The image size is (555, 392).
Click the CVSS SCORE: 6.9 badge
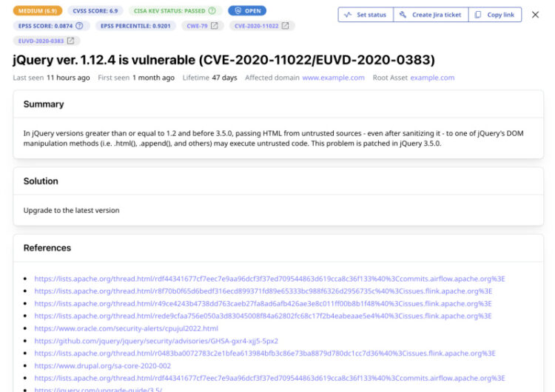95,10
